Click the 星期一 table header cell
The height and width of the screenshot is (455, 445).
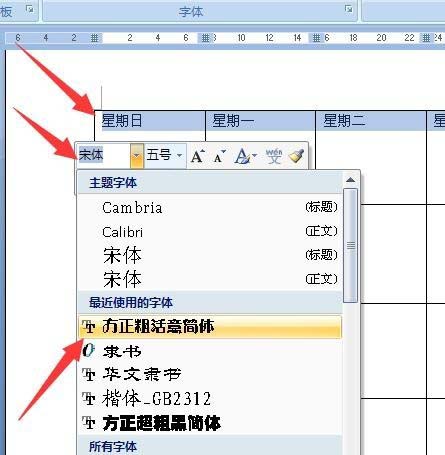tap(260, 121)
